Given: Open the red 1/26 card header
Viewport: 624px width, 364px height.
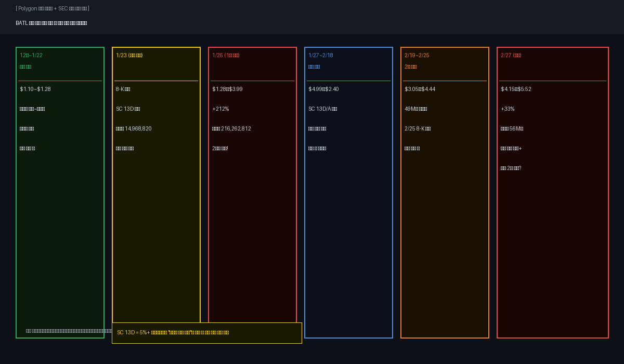Looking at the screenshot, I should point(226,56).
